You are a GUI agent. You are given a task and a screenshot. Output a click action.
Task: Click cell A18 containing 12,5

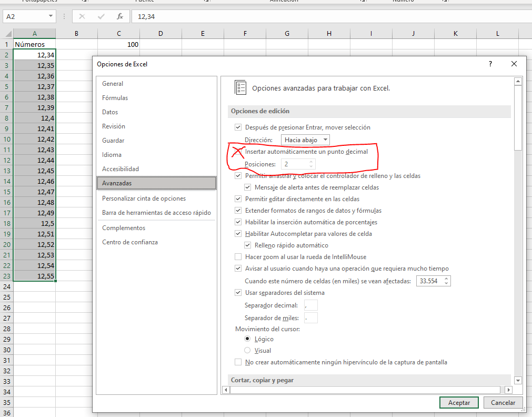point(34,223)
